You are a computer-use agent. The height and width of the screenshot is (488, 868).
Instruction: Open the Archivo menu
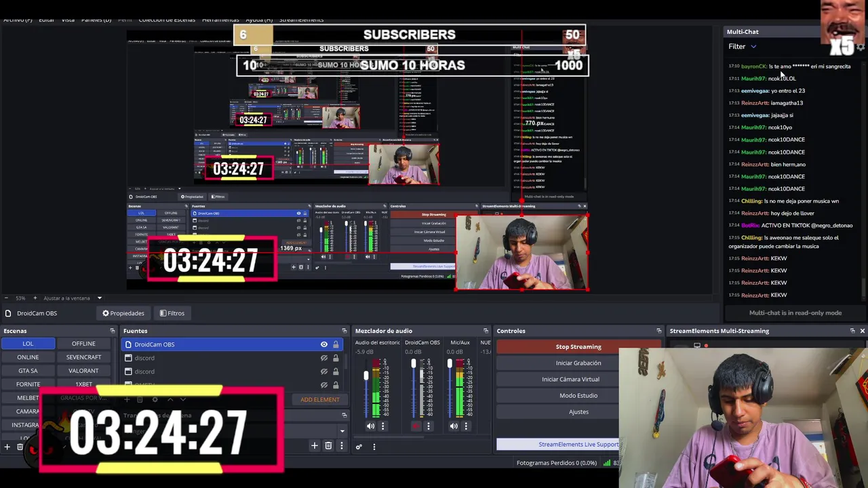point(18,20)
